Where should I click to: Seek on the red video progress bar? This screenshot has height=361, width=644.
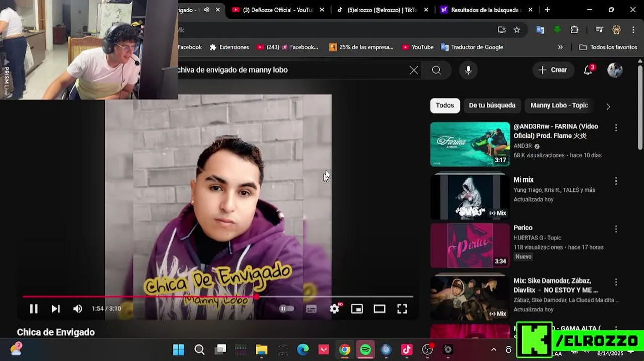coord(218,297)
